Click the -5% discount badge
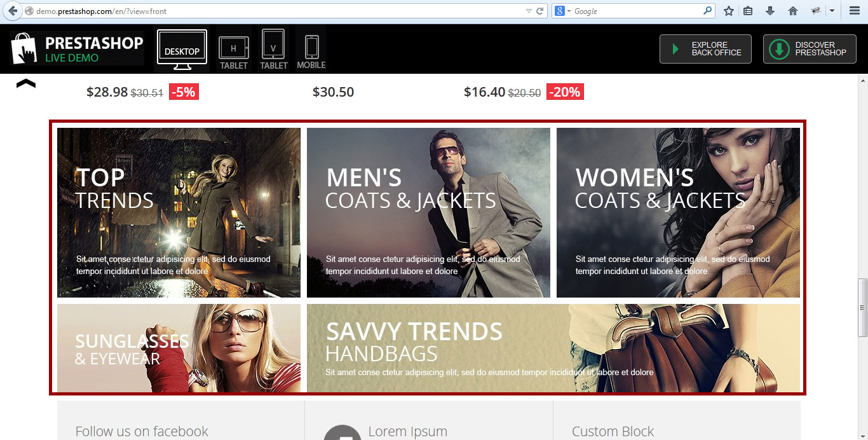Image resolution: width=868 pixels, height=440 pixels. 184,92
